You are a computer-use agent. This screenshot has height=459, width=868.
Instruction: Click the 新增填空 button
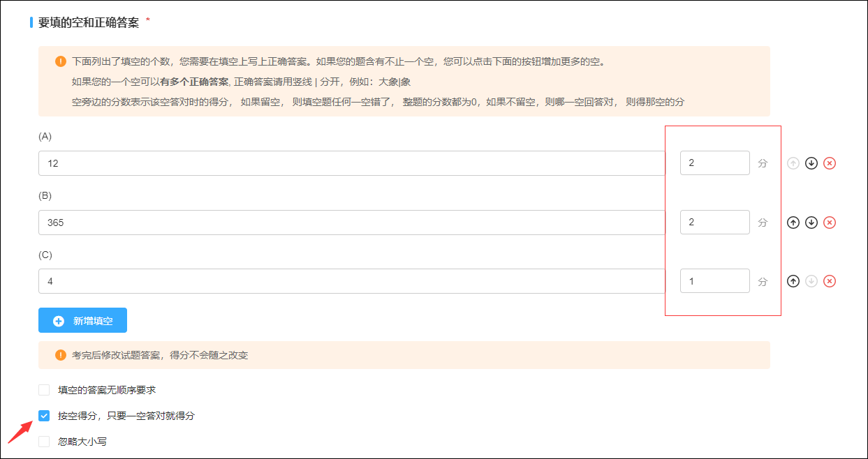[83, 320]
